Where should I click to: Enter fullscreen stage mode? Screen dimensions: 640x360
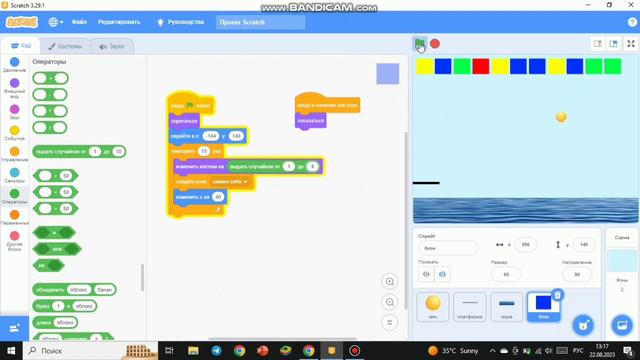pos(631,44)
